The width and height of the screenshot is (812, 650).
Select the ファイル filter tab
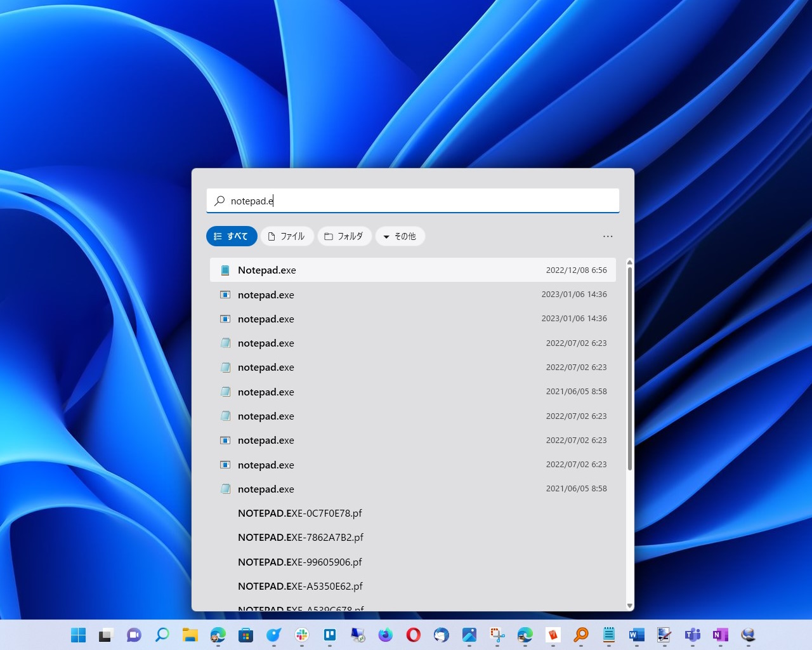(x=287, y=236)
